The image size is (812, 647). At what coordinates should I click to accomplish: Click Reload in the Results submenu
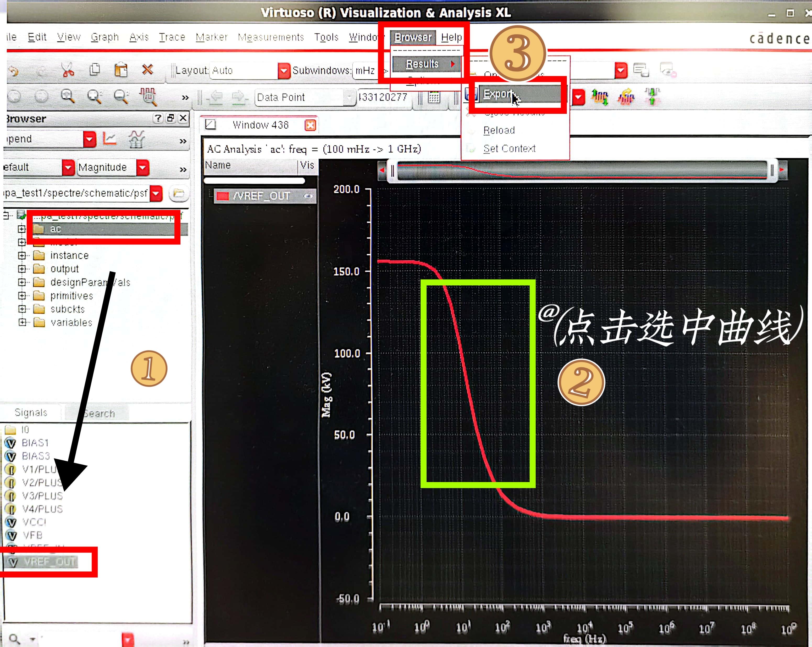pos(501,130)
